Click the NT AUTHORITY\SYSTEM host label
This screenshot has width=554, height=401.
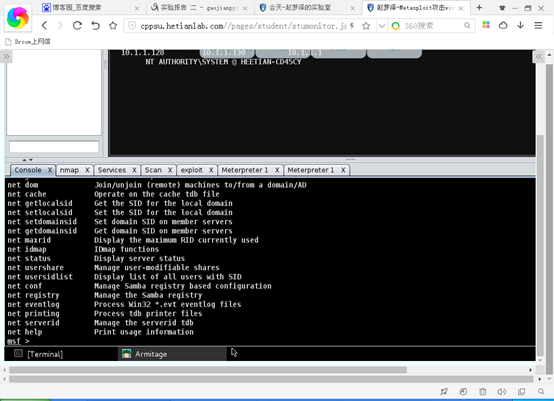(x=223, y=62)
